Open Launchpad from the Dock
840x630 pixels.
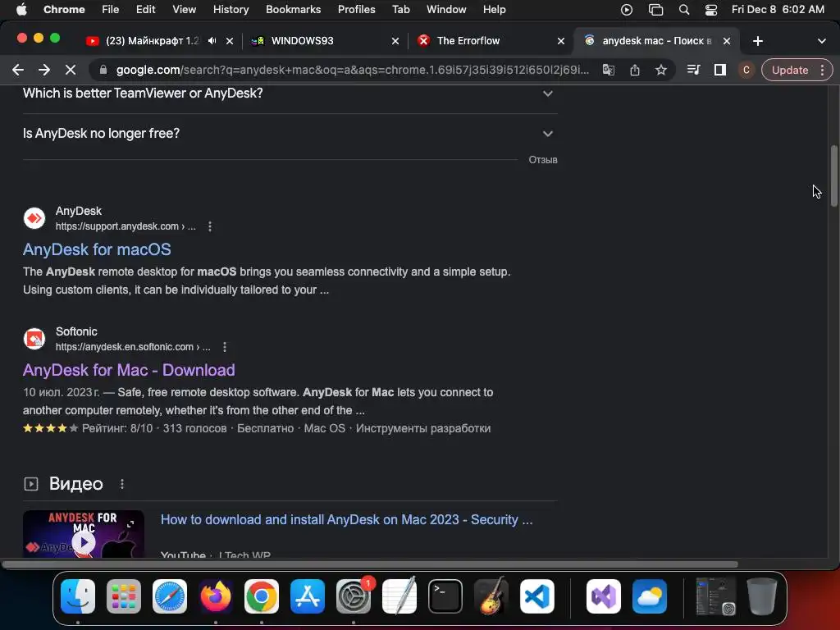[124, 596]
